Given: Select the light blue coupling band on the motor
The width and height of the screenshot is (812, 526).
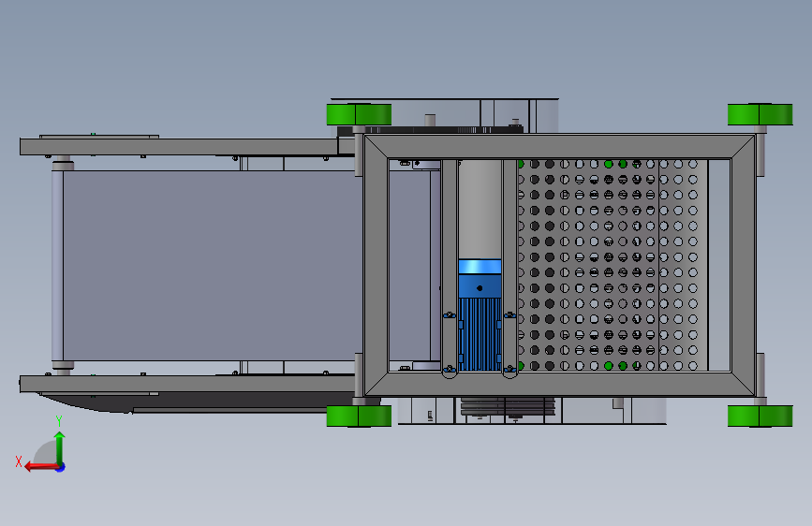Looking at the screenshot, I should 480,267.
